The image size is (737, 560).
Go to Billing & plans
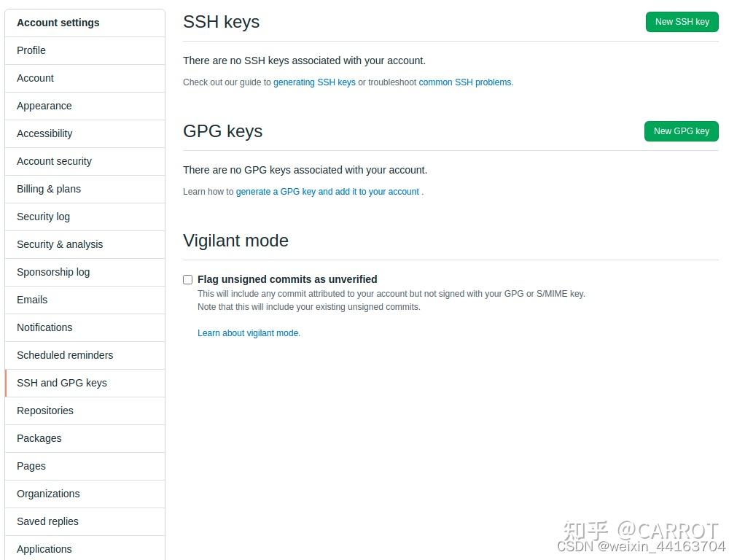[48, 189]
